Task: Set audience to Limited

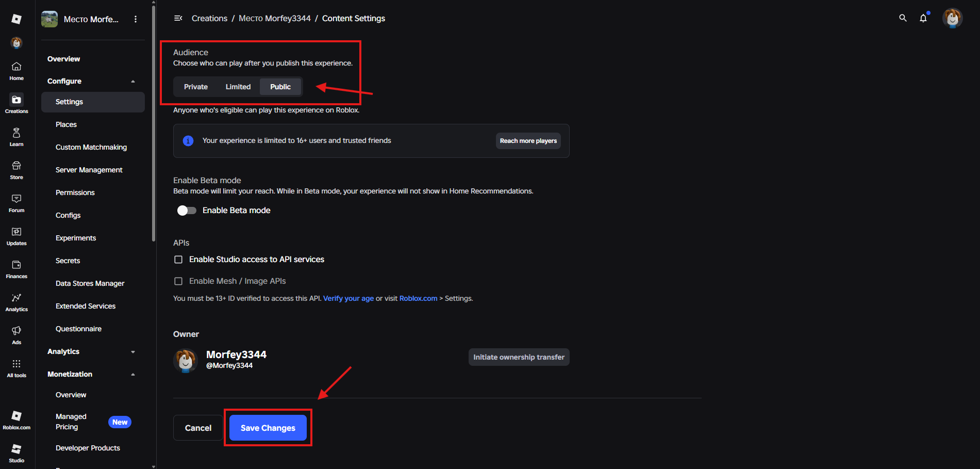Action: click(x=238, y=87)
